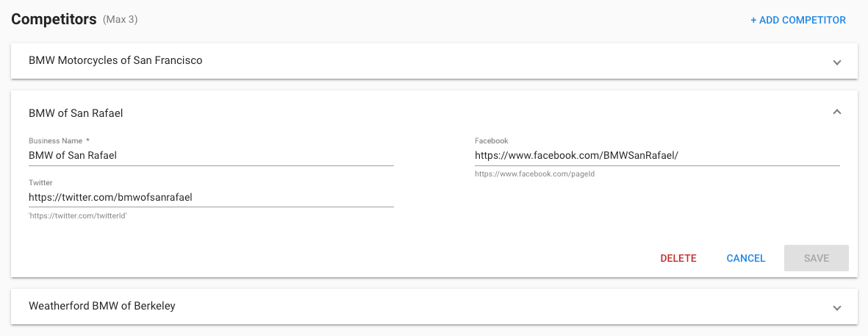The height and width of the screenshot is (336, 868).
Task: Select the Weatherford BMW of Berkeley panel title
Action: coord(102,306)
